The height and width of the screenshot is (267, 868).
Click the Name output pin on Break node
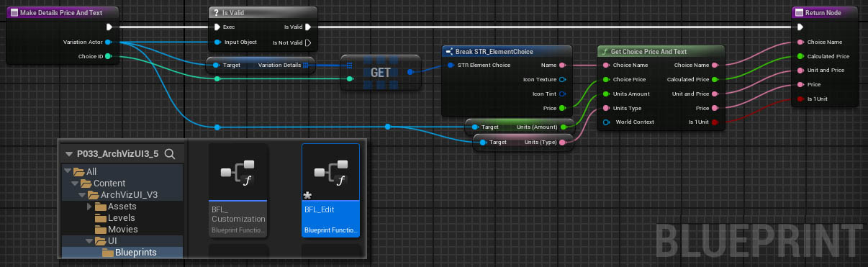[x=562, y=65]
